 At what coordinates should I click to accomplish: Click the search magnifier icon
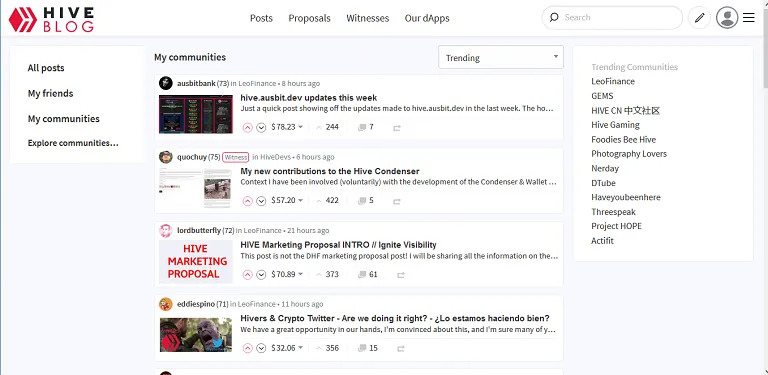click(x=554, y=18)
